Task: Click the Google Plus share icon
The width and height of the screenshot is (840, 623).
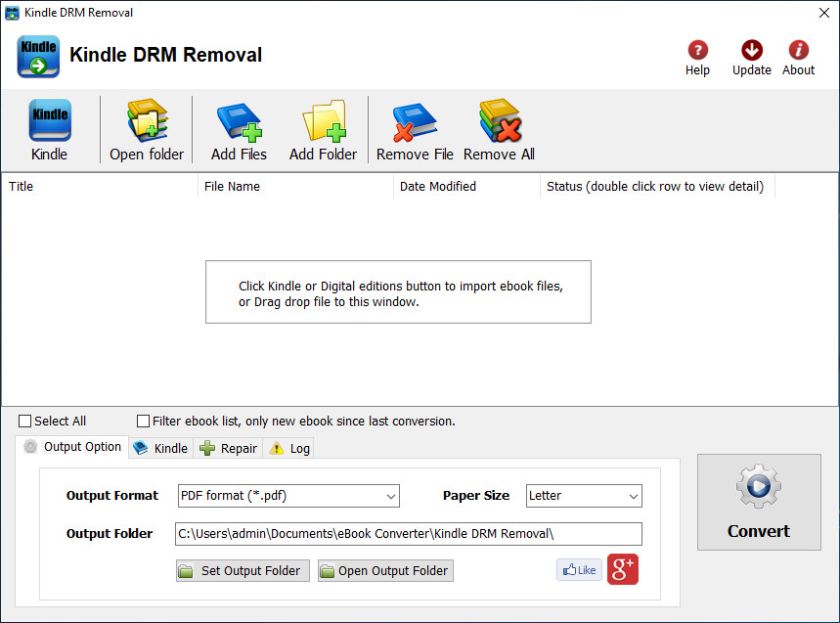Action: click(623, 569)
